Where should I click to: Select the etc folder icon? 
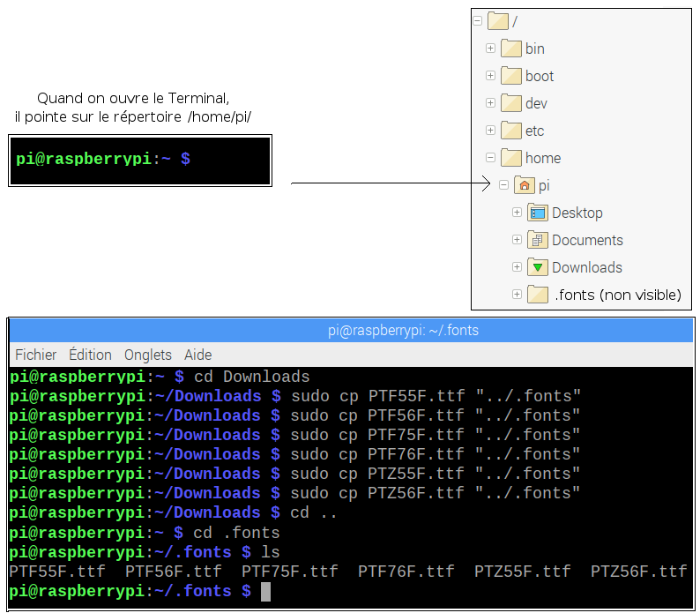[x=511, y=131]
